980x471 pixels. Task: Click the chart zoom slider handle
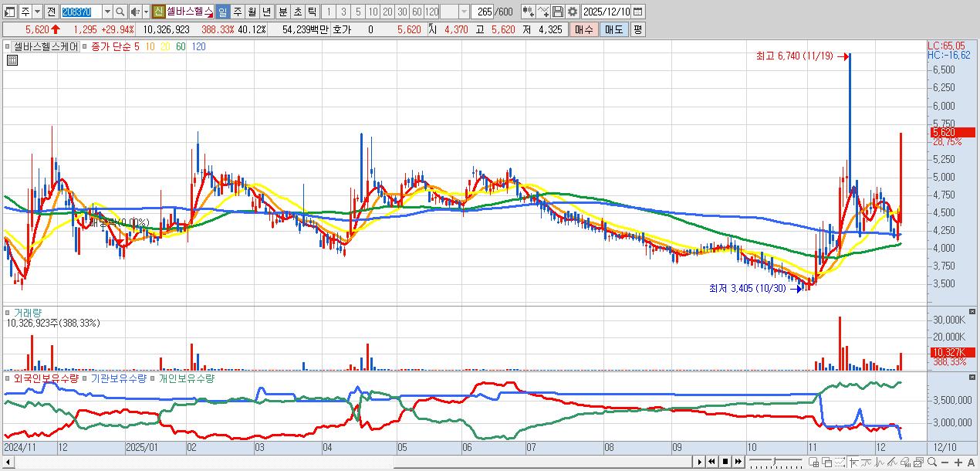point(774,462)
